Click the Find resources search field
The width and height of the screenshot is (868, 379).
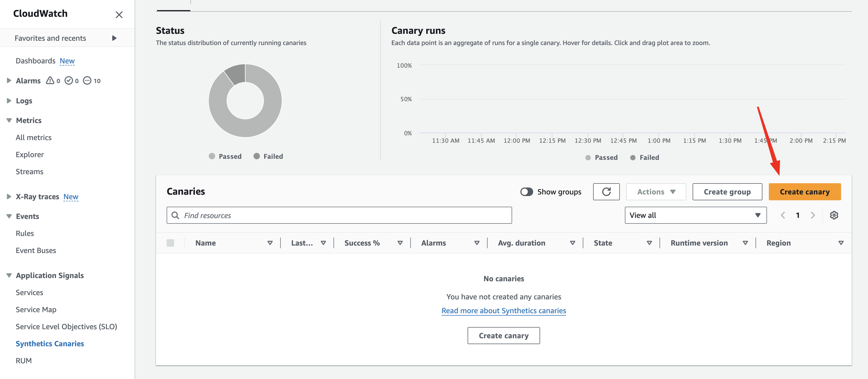point(339,215)
